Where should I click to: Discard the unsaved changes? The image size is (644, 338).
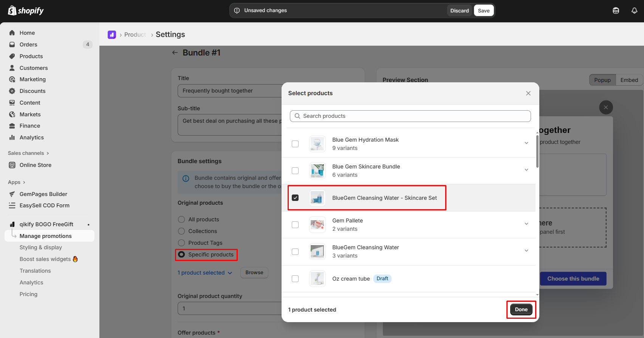[459, 11]
